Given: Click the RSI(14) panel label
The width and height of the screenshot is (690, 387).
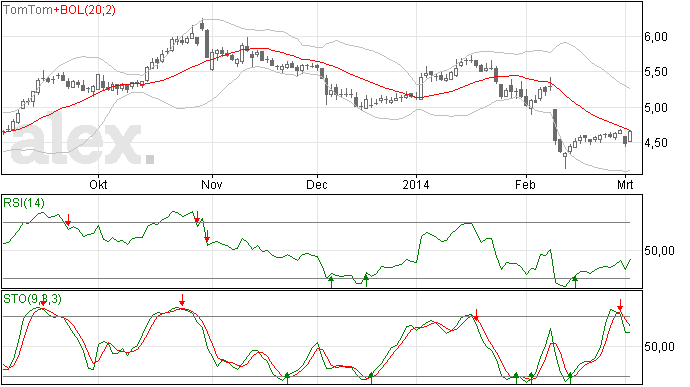Looking at the screenshot, I should tap(24, 203).
